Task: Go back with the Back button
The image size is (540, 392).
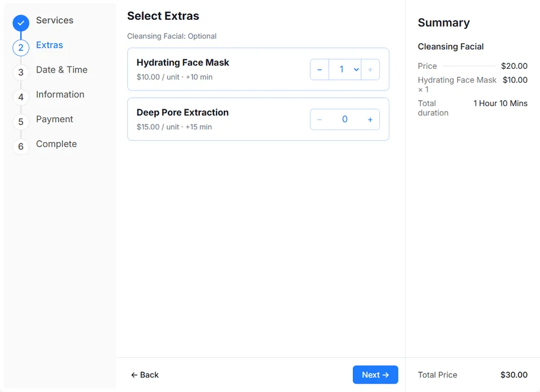Action: [145, 375]
